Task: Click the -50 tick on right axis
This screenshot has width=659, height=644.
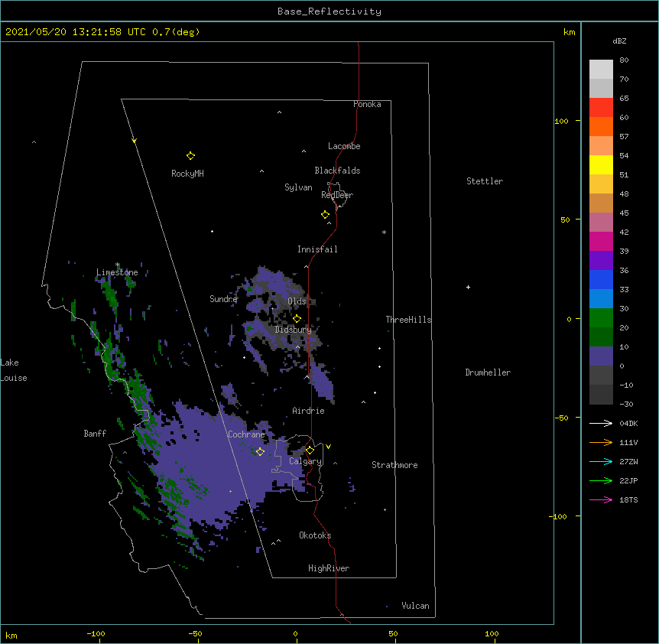Action: click(561, 418)
